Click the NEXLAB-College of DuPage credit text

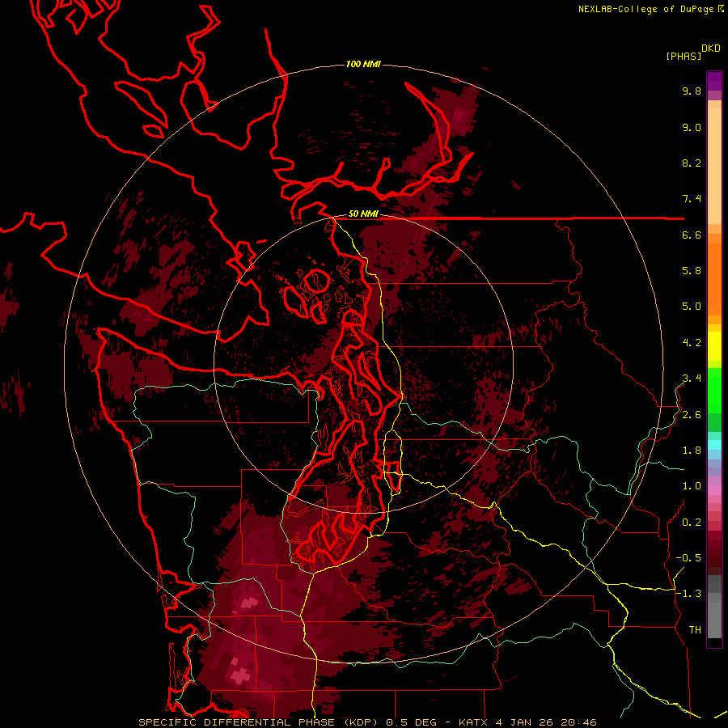pyautogui.click(x=645, y=9)
